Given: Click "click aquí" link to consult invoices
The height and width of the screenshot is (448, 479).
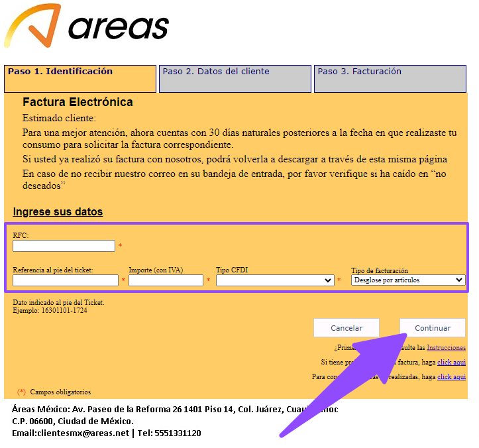Looking at the screenshot, I should tap(451, 377).
